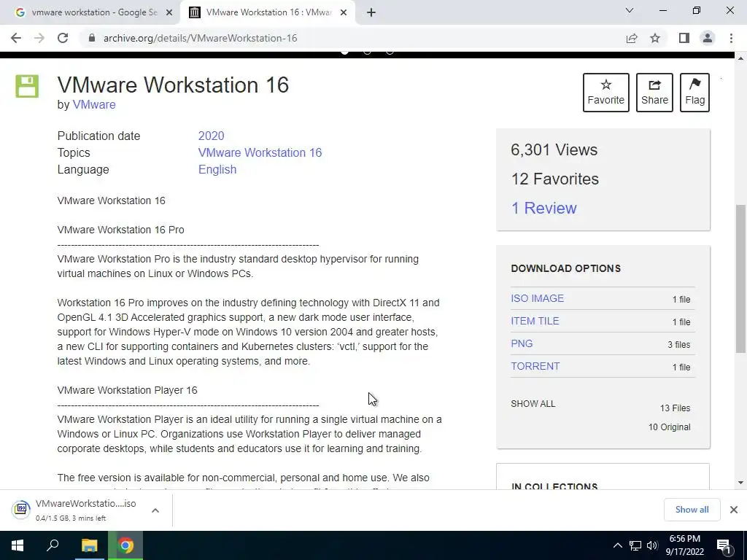Click the browser forward arrow
Viewport: 747px width, 560px height.
pos(39,38)
